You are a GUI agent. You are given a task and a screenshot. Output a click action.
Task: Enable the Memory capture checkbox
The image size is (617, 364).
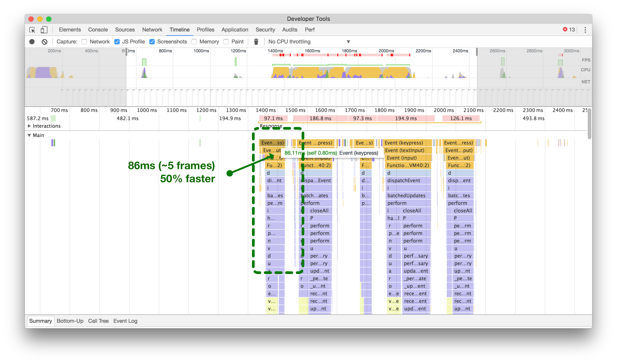194,42
